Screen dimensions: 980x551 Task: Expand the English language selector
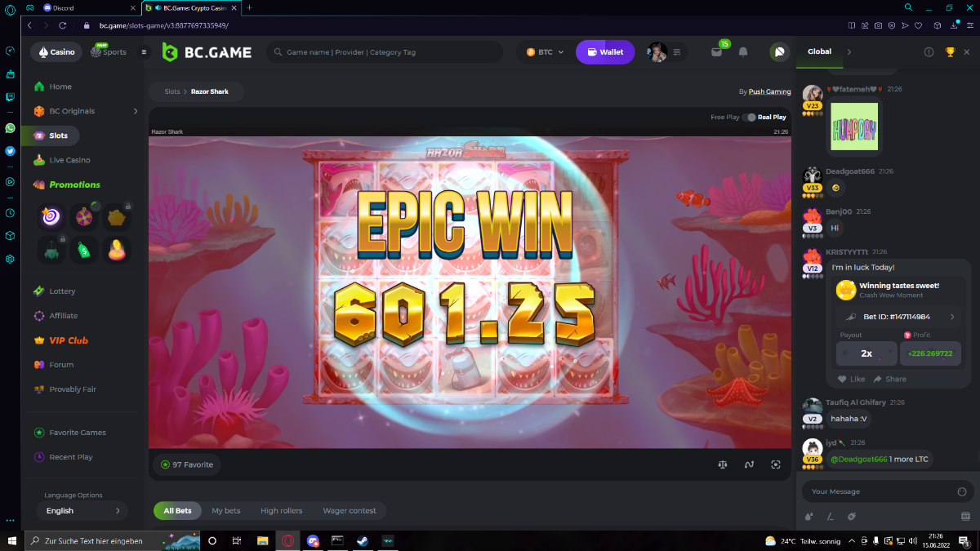coord(82,511)
